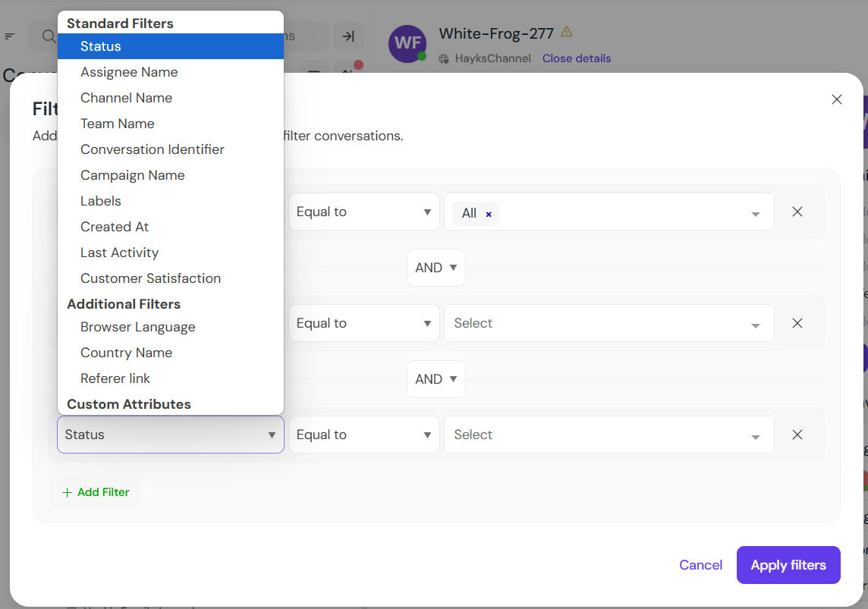The height and width of the screenshot is (609, 868).
Task: Pick the Labels filter option
Action: coord(101,201)
